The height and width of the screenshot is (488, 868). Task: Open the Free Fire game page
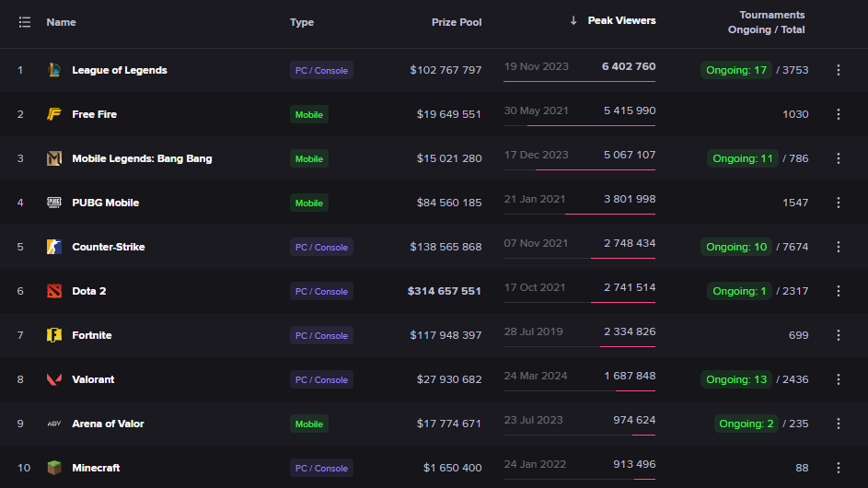(x=94, y=114)
